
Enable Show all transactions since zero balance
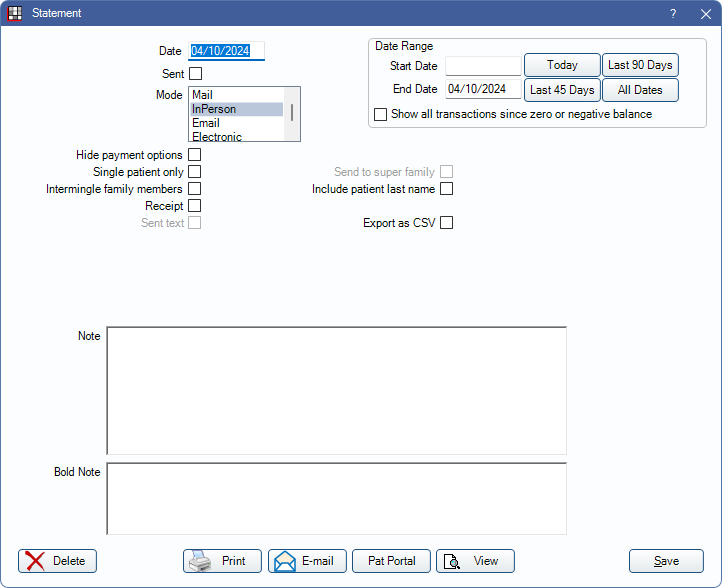point(380,115)
